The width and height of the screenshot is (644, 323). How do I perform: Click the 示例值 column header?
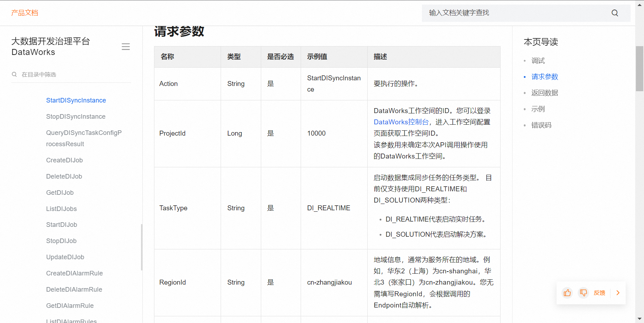pos(317,57)
